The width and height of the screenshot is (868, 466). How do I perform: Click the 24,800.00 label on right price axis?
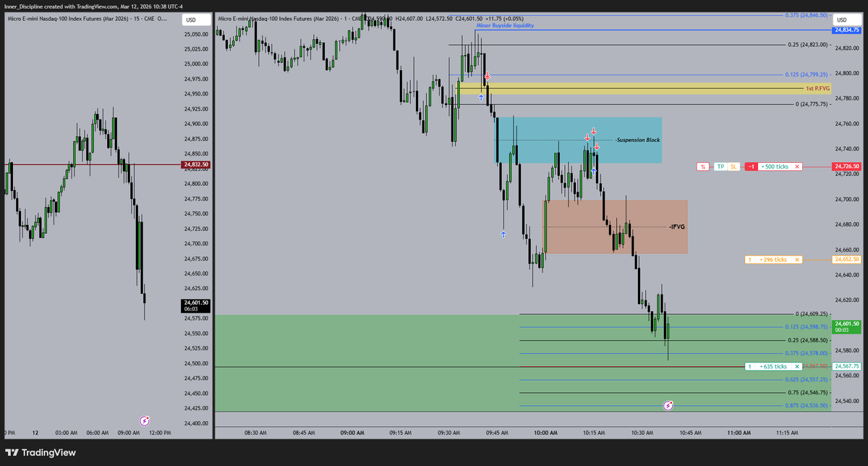point(846,73)
